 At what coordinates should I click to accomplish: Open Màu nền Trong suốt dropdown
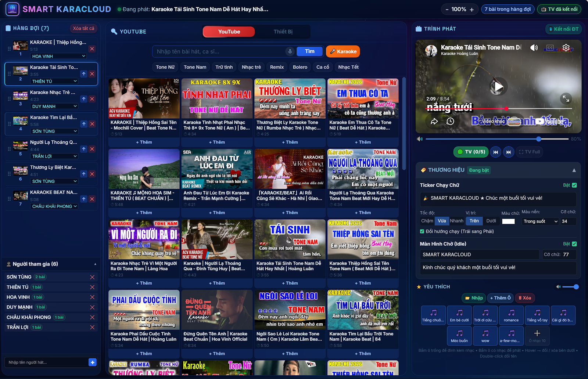click(540, 221)
